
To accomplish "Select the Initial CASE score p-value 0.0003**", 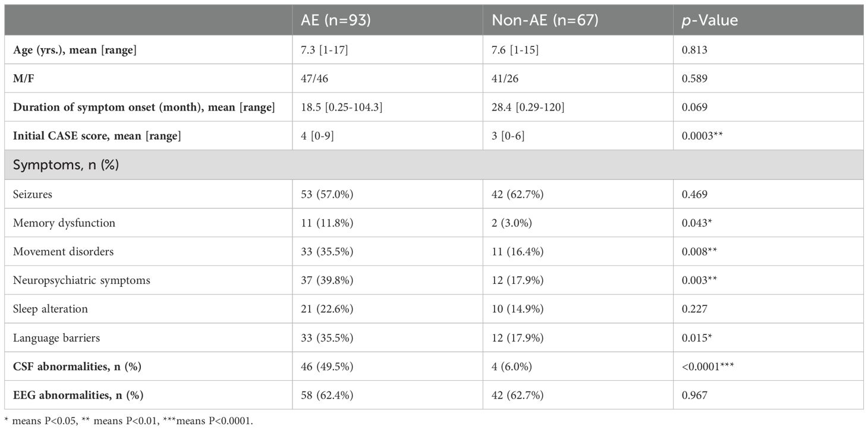I will pyautogui.click(x=703, y=136).
